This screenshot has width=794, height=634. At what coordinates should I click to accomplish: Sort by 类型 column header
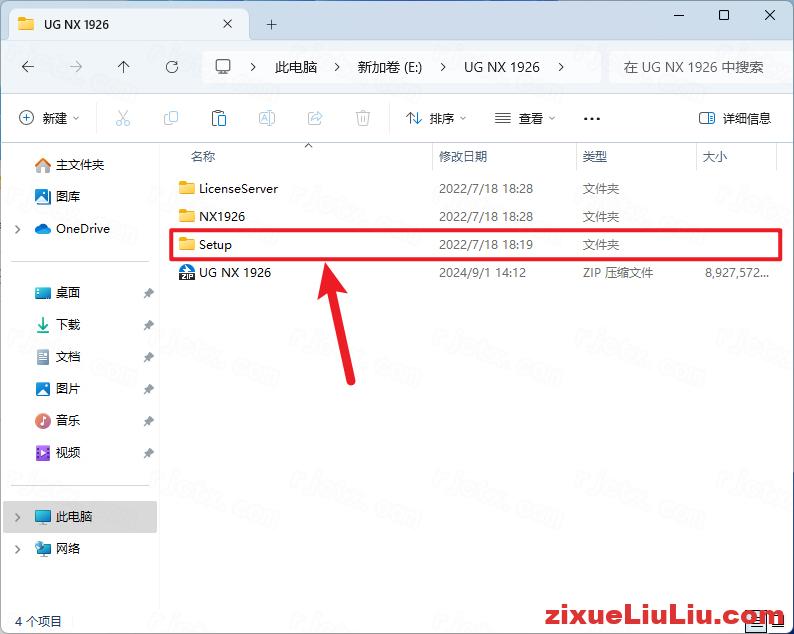pos(594,156)
